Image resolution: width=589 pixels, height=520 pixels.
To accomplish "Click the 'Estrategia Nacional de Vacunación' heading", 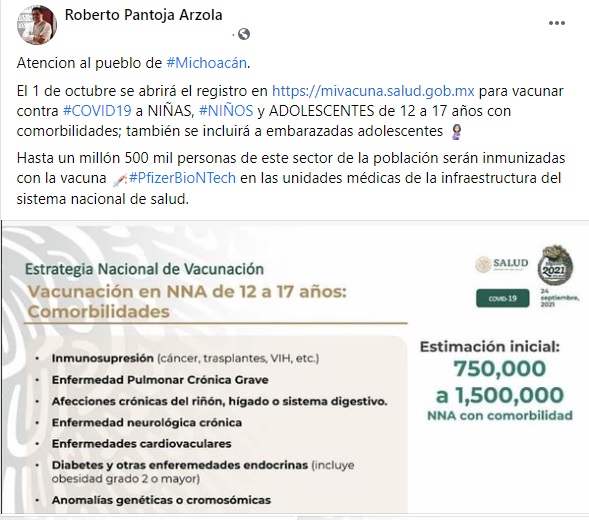I will click(x=144, y=269).
